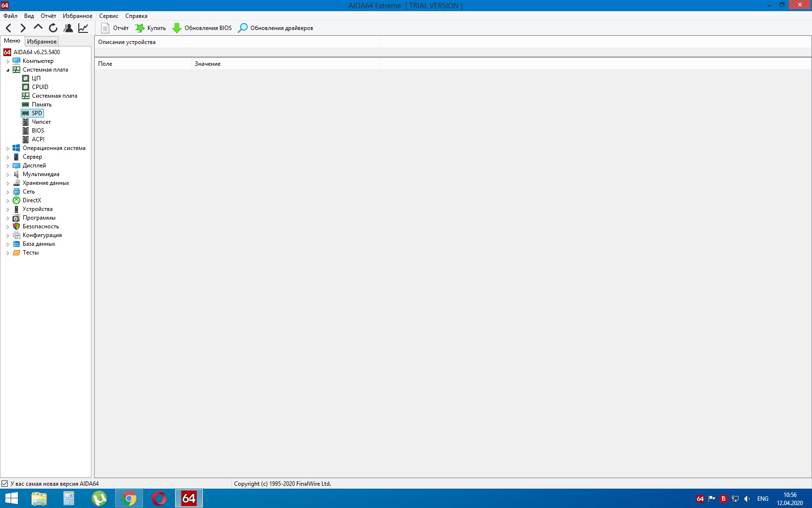Open the Windows Start menu
The width and height of the screenshot is (812, 508).
point(11,498)
